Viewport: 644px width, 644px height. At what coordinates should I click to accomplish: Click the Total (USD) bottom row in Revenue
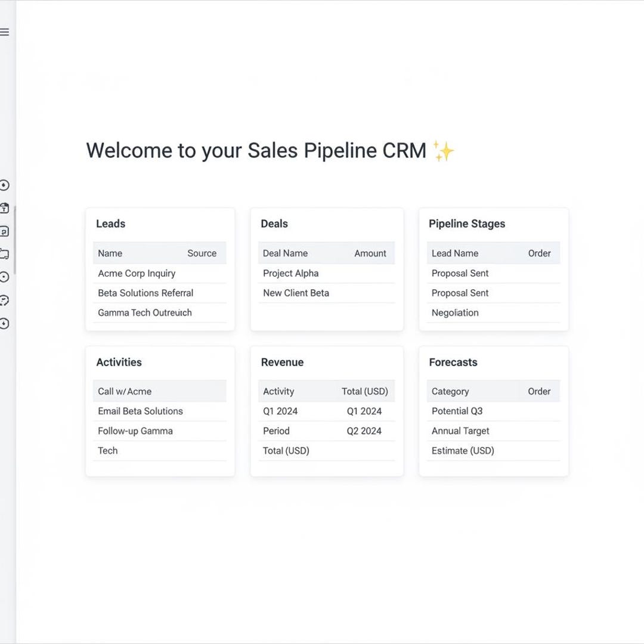(327, 451)
